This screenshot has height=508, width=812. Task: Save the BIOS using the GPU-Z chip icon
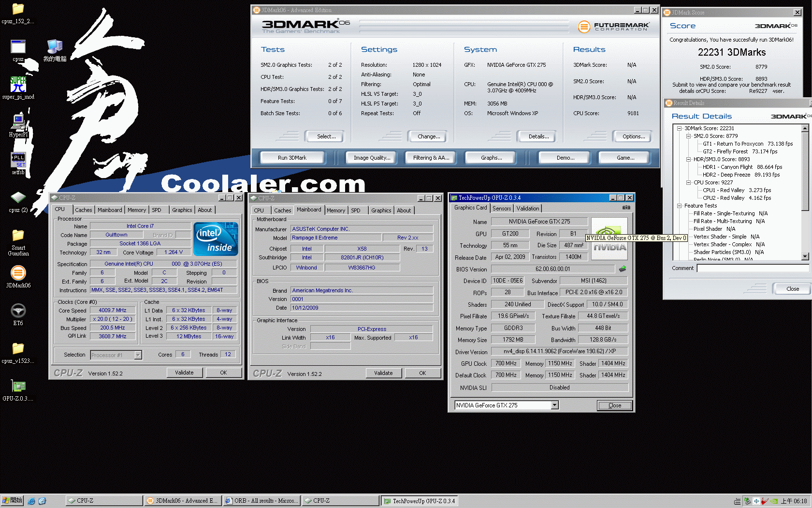pos(623,269)
